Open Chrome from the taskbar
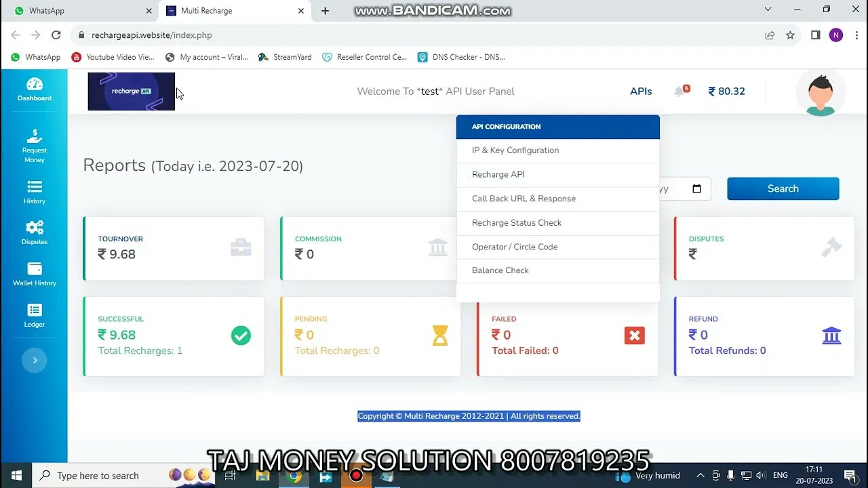Viewport: 868px width, 488px height. click(294, 476)
